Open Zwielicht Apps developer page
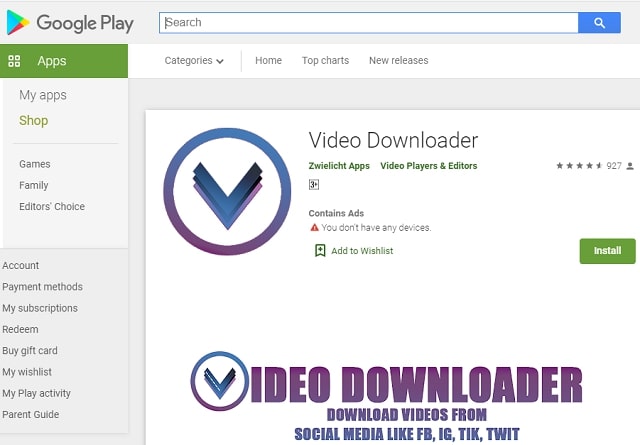Viewport: 640px width, 445px height. pyautogui.click(x=339, y=166)
